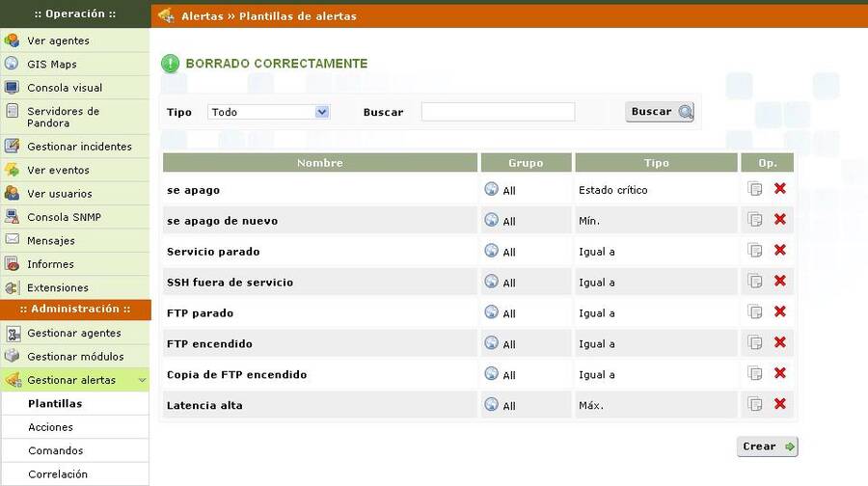Click inside the Buscar text field
Screen dimensions: 868x486
(x=498, y=112)
